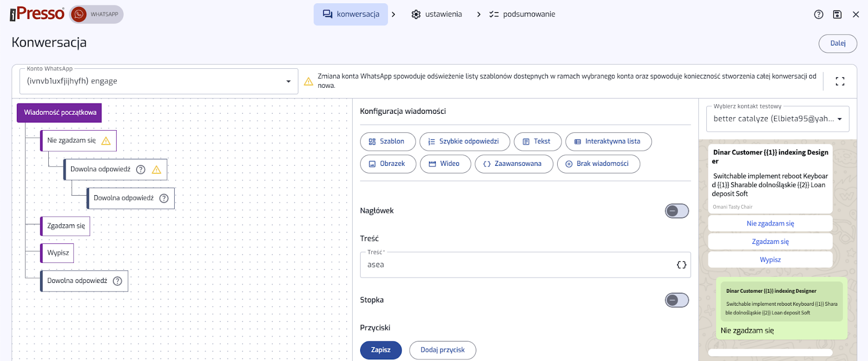Select the Szybkie odpowiedzi message type
The image size is (868, 361).
464,141
